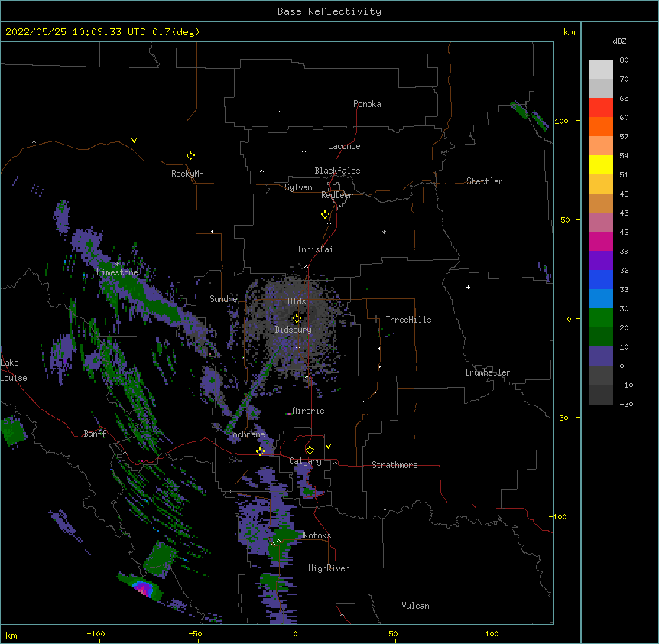The height and width of the screenshot is (644, 659).
Task: Click the Blackfalds label
Action: [x=337, y=171]
